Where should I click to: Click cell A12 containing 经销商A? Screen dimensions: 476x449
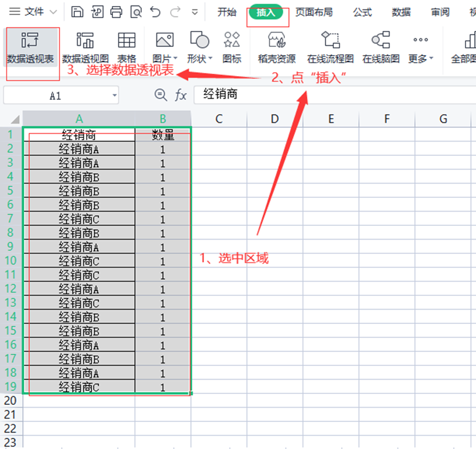pos(79,289)
